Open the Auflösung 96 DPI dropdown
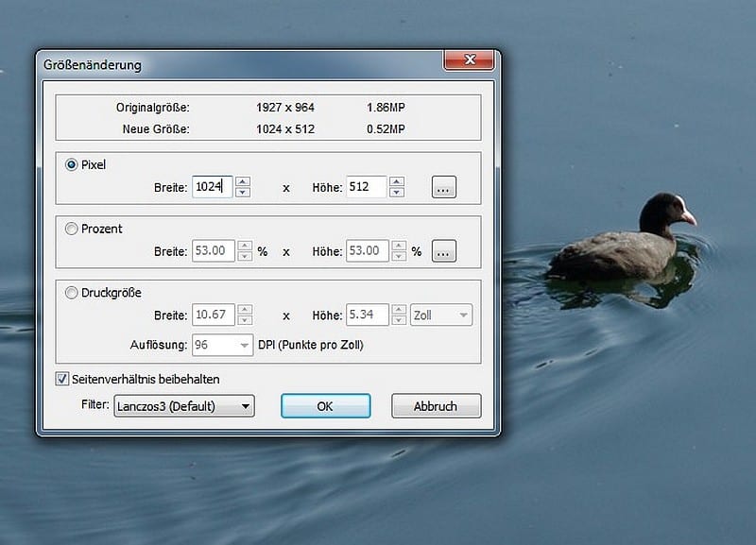 [x=222, y=345]
